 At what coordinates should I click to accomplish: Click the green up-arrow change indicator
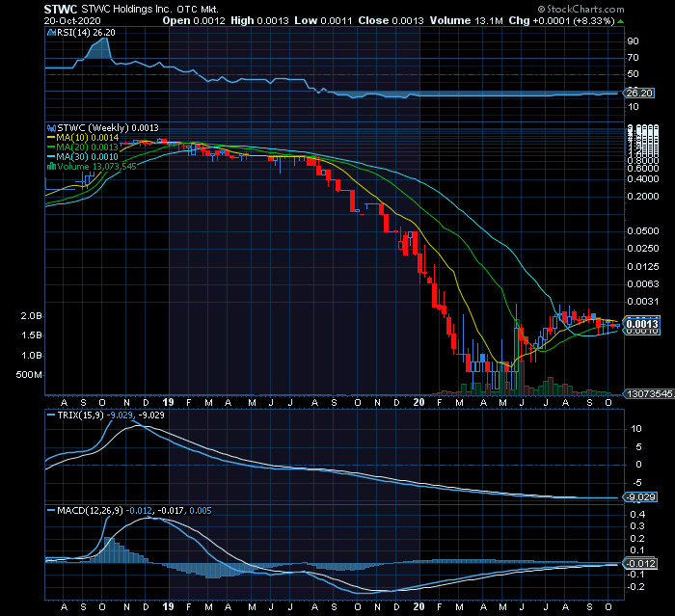[620, 21]
